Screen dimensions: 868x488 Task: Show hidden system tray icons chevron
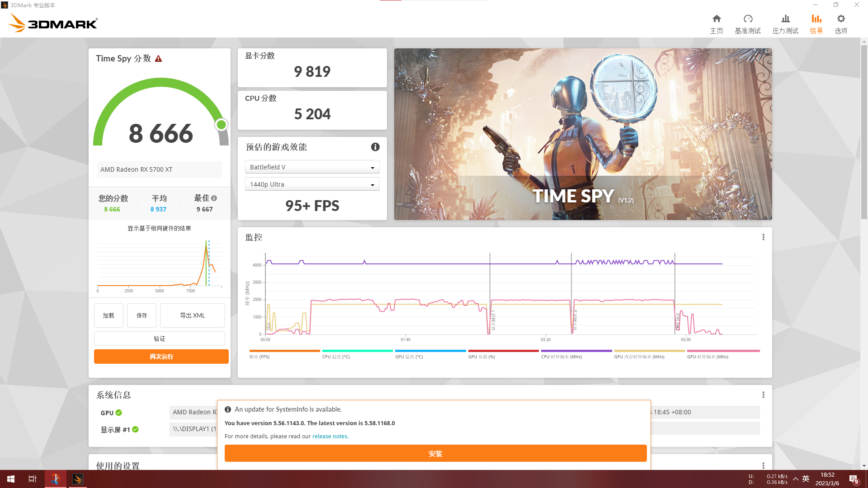[795, 479]
